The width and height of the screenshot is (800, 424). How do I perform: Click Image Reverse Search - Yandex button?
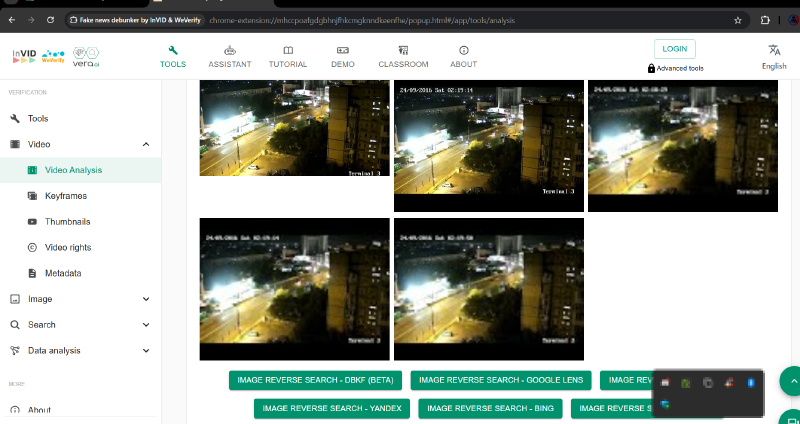(332, 408)
